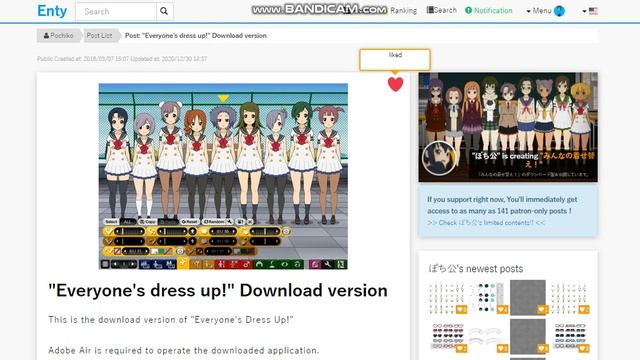The image size is (640, 360).
Task: Click the creator's round profile avatar
Action: (x=439, y=158)
